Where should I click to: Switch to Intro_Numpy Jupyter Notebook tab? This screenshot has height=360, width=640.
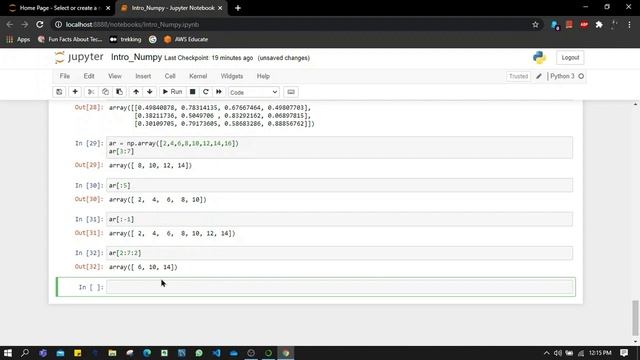tap(171, 8)
